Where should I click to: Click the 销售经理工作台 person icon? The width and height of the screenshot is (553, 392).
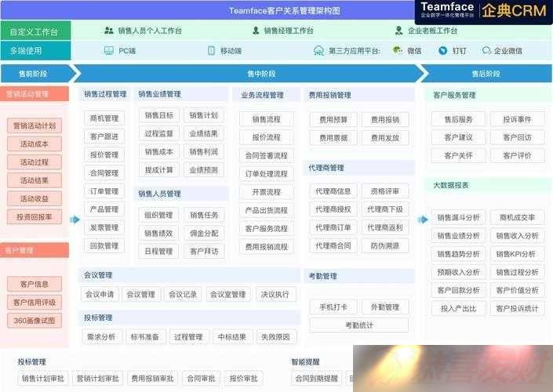[256, 31]
